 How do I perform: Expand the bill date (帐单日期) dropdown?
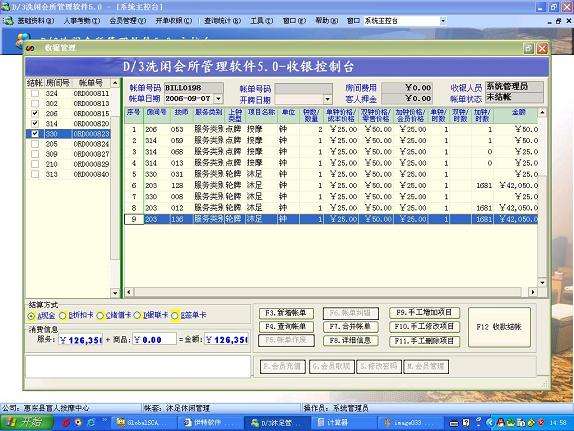tap(219, 99)
